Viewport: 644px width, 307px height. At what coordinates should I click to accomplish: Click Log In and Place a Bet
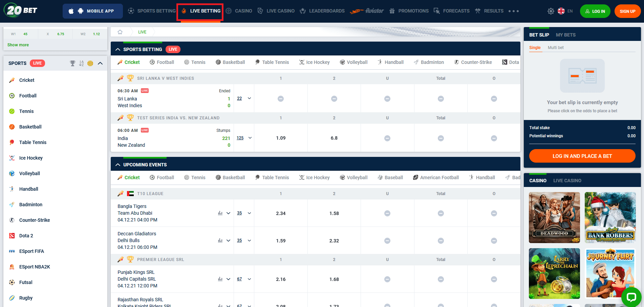[582, 156]
